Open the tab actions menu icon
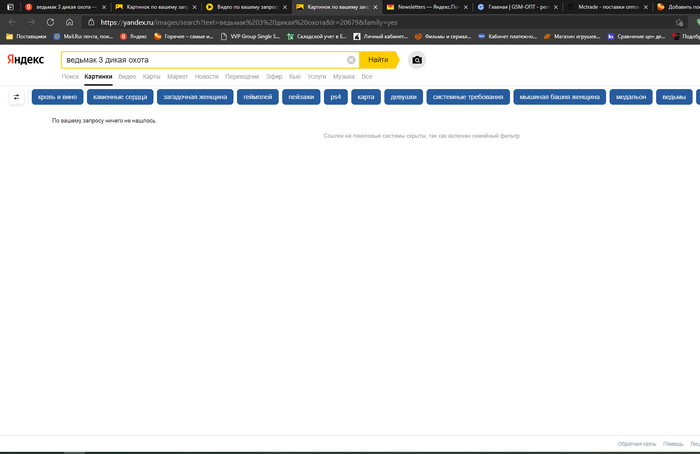The width and height of the screenshot is (700, 454). pyautogui.click(x=10, y=7)
